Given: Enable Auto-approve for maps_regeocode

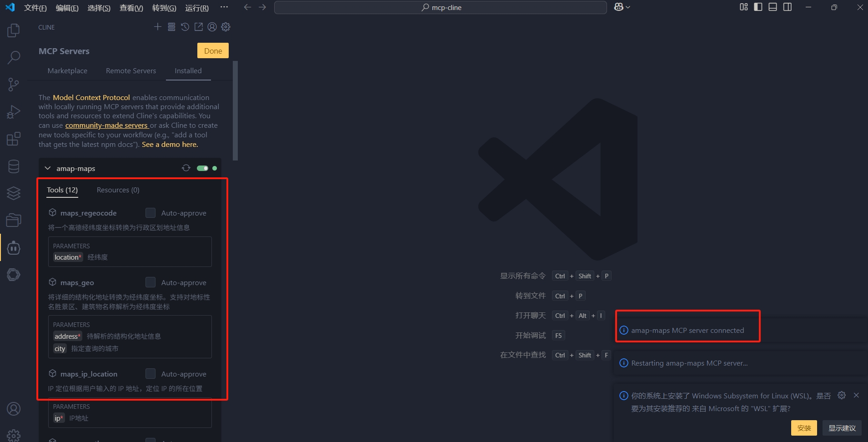Looking at the screenshot, I should (x=151, y=213).
